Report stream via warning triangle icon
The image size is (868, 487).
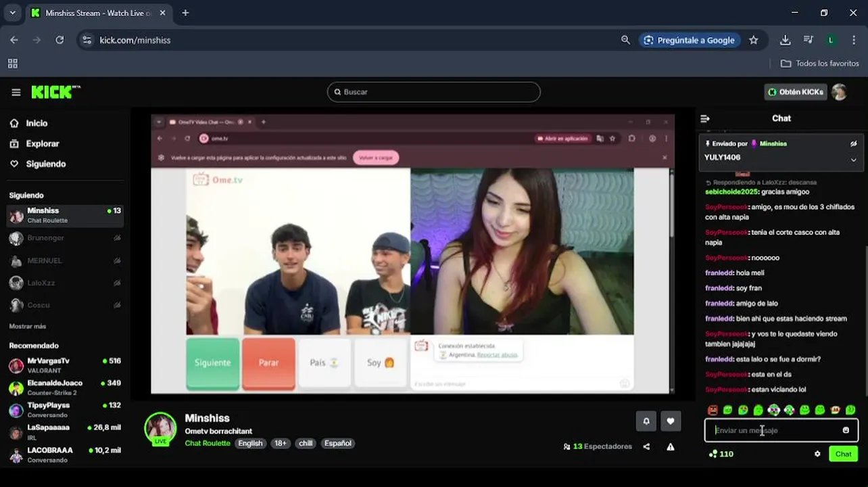[x=671, y=446]
